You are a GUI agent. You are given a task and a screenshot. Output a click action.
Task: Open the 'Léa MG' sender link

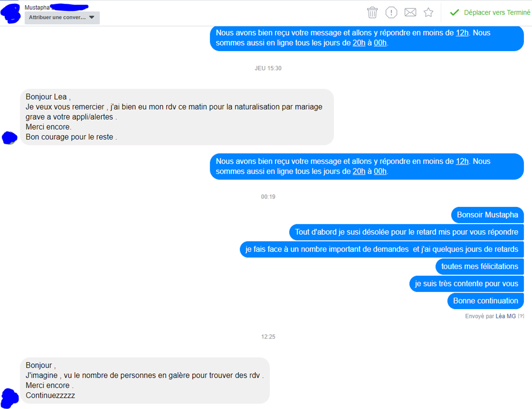[x=505, y=316]
